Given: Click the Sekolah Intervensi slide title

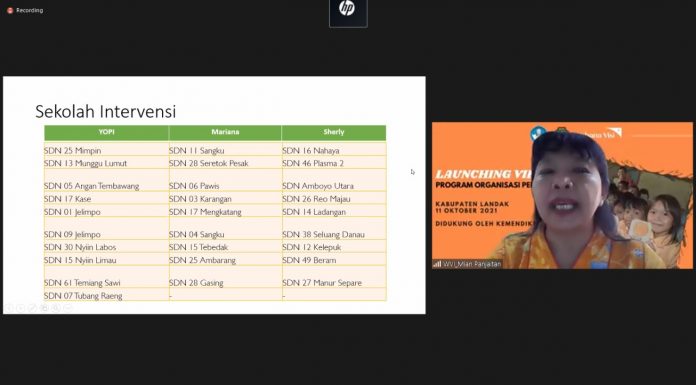Looking at the screenshot, I should click(x=106, y=111).
